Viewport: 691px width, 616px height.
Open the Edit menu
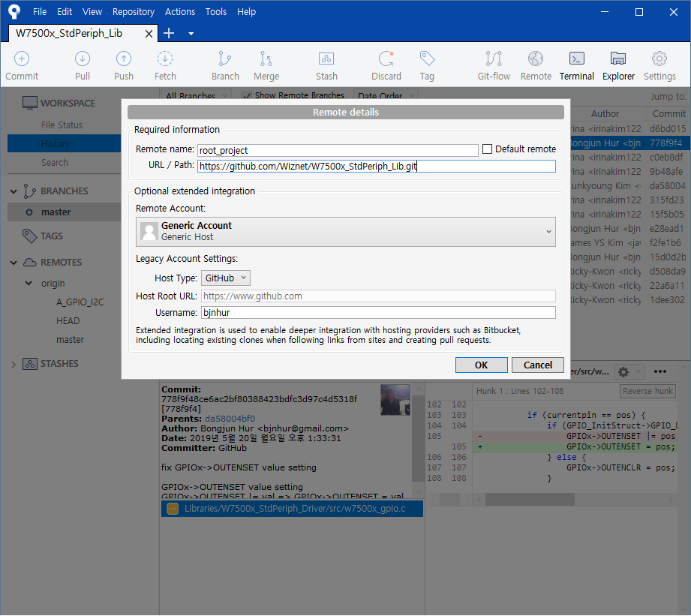click(65, 11)
